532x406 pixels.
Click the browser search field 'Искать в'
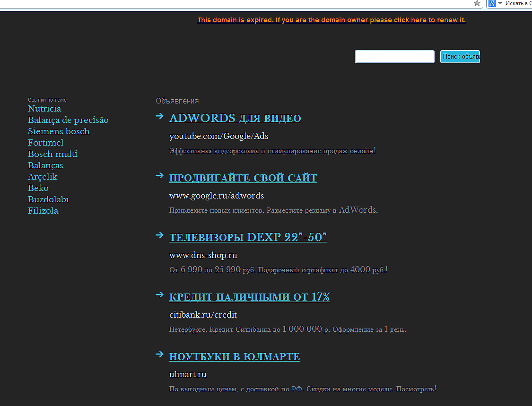[x=518, y=3]
